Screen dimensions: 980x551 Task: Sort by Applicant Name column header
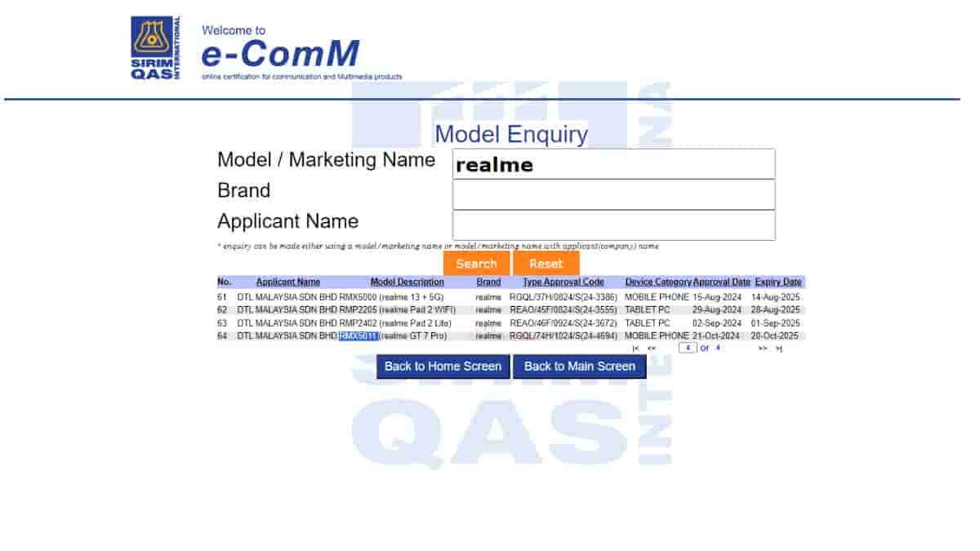(x=287, y=282)
